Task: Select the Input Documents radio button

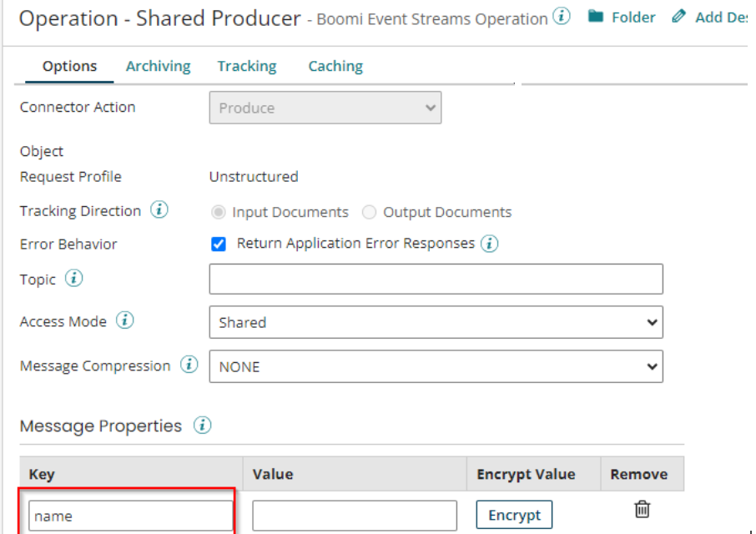Action: (217, 212)
